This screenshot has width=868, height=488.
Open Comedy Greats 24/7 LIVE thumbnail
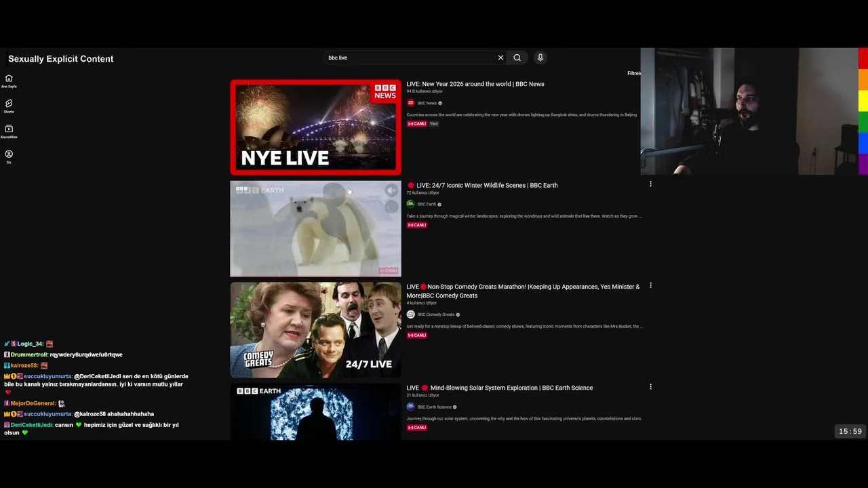315,329
